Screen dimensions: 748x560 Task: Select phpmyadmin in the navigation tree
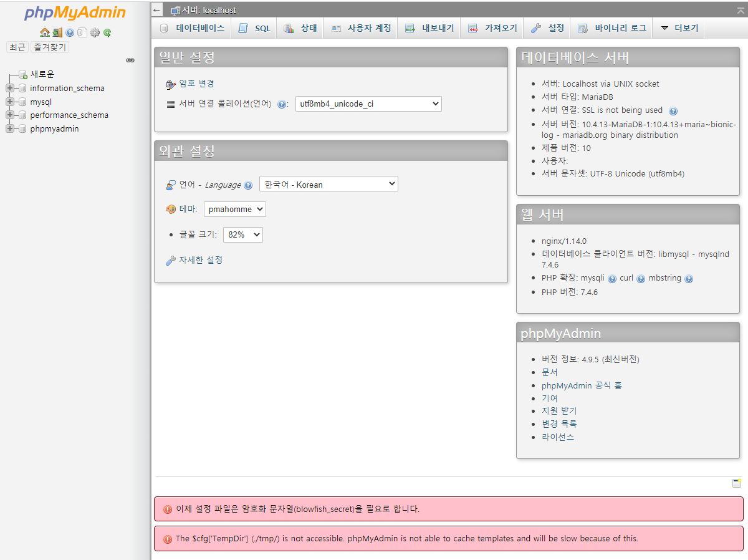pos(54,128)
